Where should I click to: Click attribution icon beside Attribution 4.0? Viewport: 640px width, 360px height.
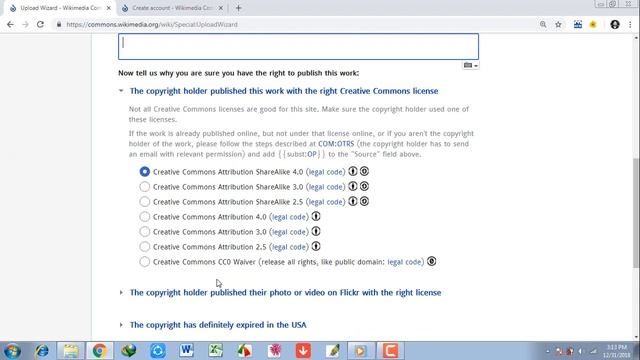pos(316,216)
